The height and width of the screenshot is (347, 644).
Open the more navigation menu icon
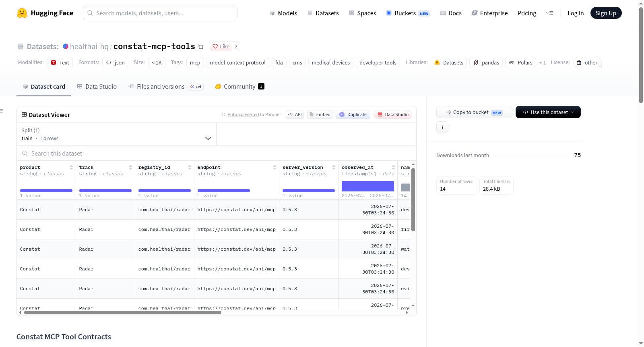pos(549,13)
